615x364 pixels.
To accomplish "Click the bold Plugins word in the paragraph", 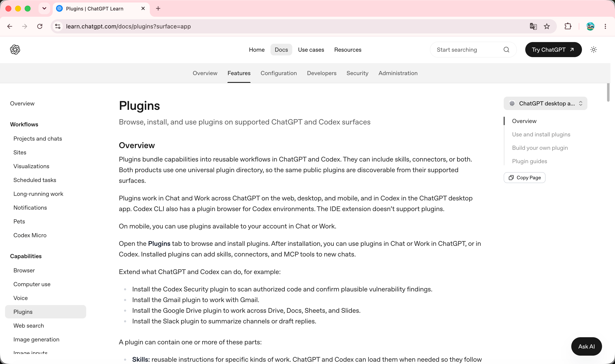I will [x=159, y=244].
